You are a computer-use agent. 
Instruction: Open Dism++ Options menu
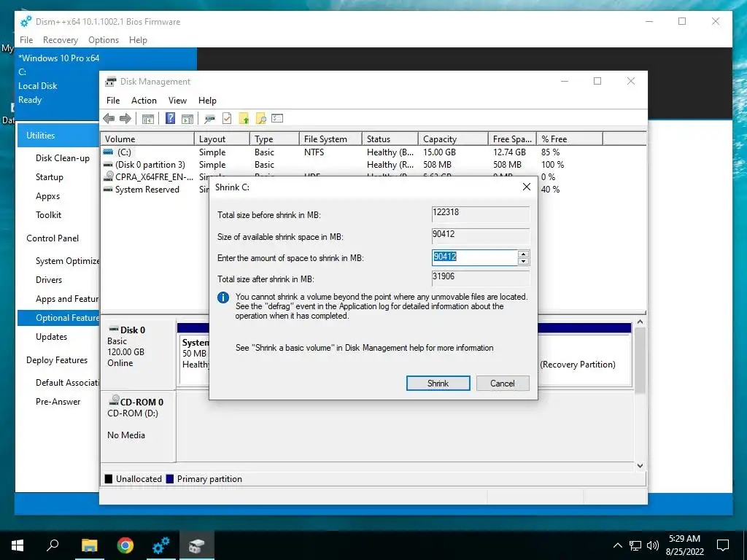(104, 40)
